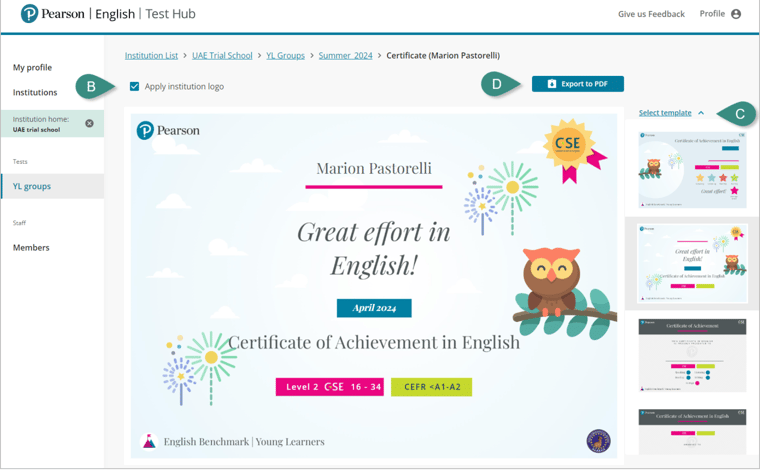Click the Pearson logo in the header

pos(30,14)
